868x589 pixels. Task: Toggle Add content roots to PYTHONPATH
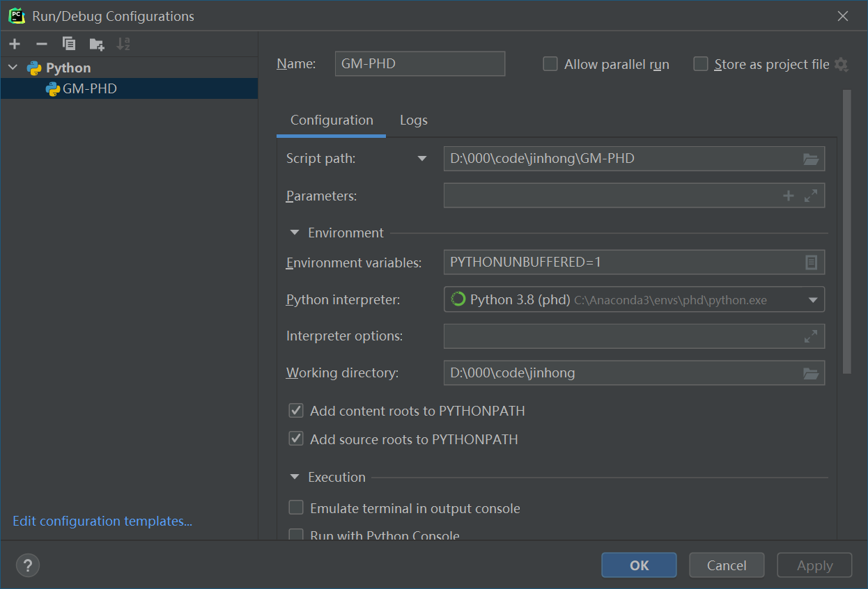297,411
